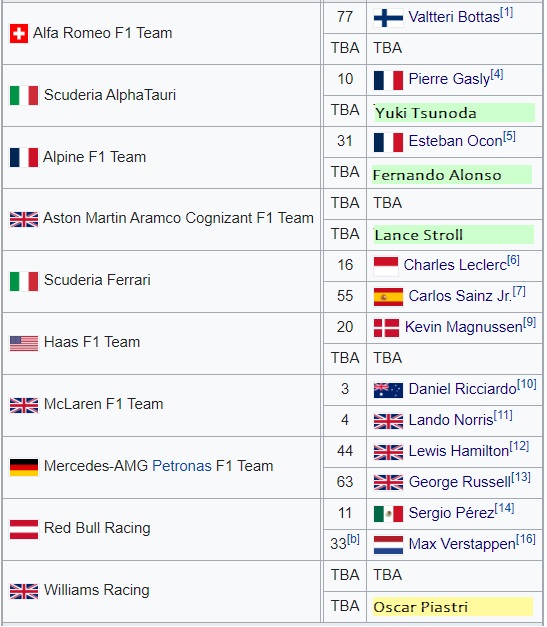
Task: Open the Petronas link in Mercedes team name
Action: 182,466
